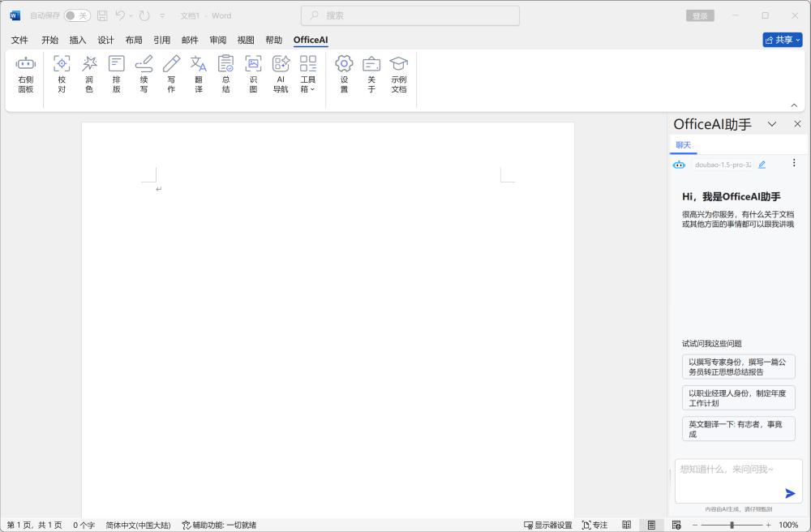811x532 pixels.
Task: Open the 文件 menu tab
Action: point(19,40)
